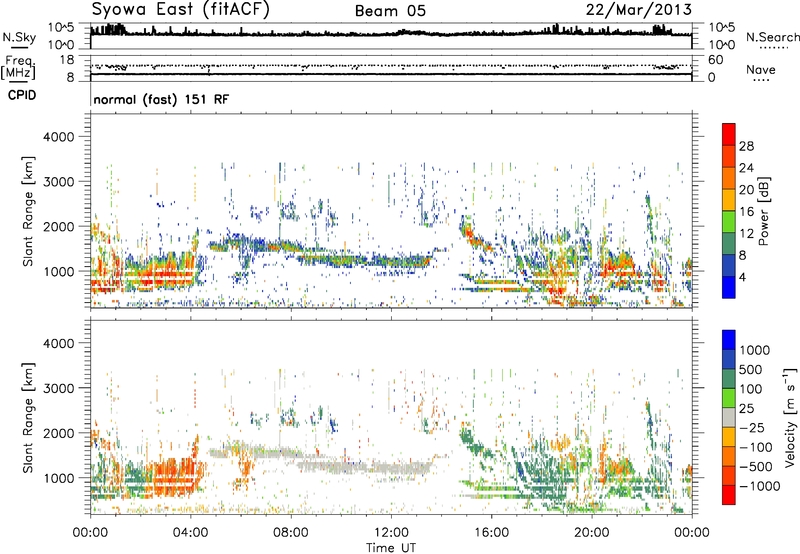
Task: Click the "18" frequency axis tick label
Action: point(67,60)
